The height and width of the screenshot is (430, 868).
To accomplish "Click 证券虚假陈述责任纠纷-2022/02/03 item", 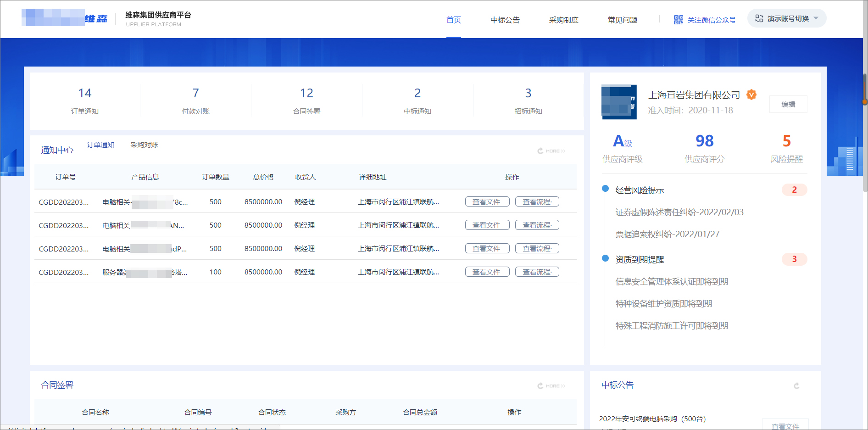I will 679,212.
